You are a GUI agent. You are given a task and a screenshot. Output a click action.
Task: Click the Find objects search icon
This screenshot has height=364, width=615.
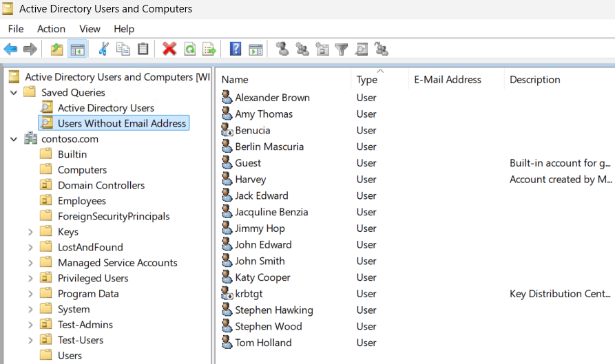point(362,50)
